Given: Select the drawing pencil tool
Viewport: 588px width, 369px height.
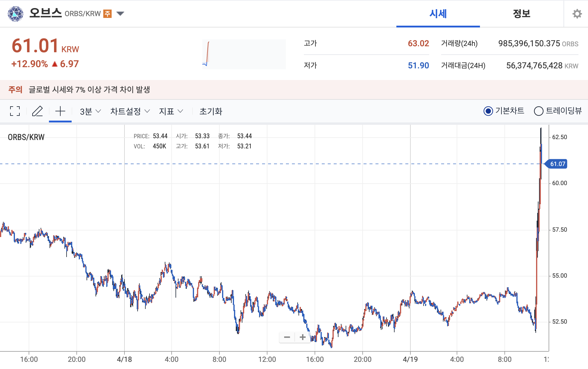Looking at the screenshot, I should (37, 111).
